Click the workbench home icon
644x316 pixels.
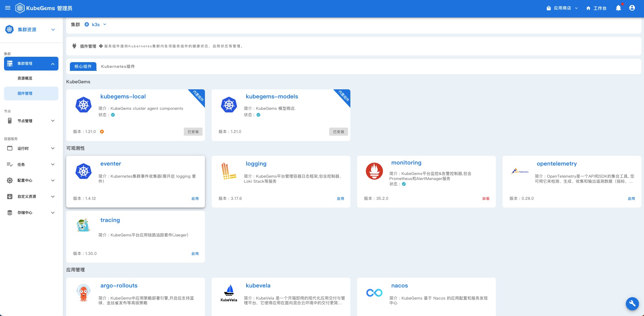(588, 8)
